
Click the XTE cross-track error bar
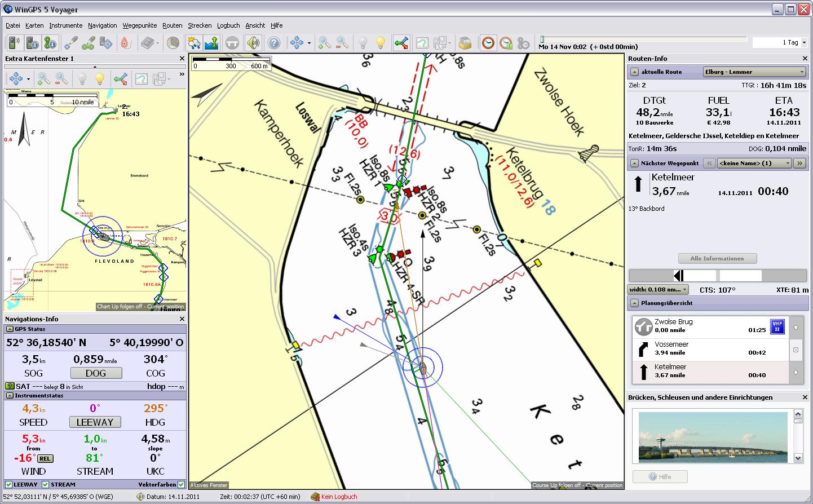tap(717, 275)
